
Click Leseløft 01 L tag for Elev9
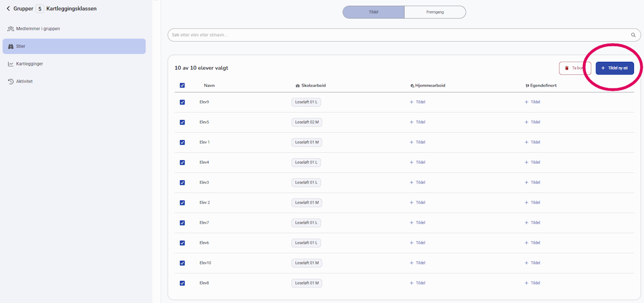pyautogui.click(x=306, y=102)
